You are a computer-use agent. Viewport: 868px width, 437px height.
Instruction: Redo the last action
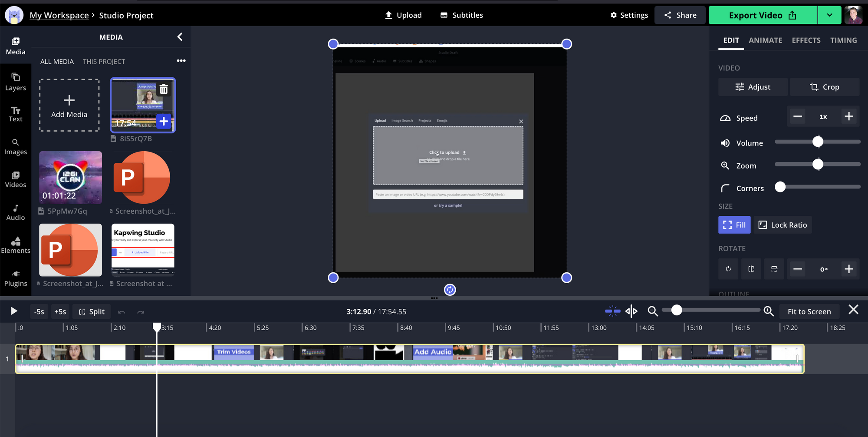click(141, 312)
